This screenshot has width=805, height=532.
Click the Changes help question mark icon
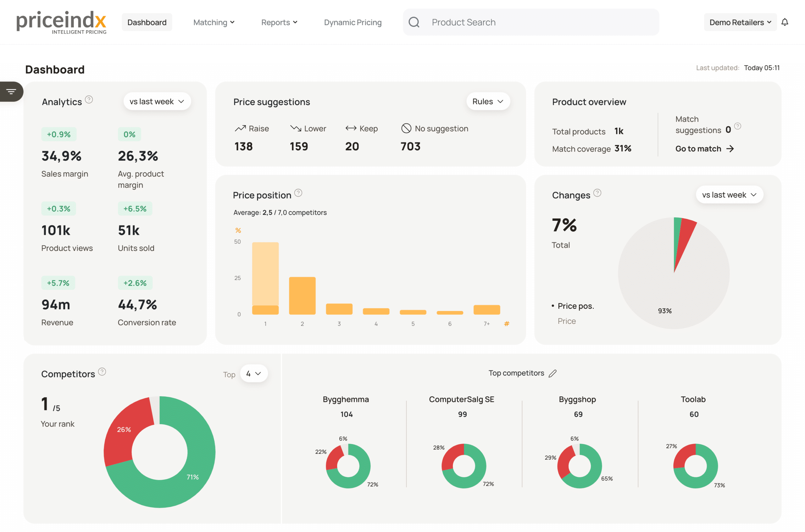[x=597, y=193]
